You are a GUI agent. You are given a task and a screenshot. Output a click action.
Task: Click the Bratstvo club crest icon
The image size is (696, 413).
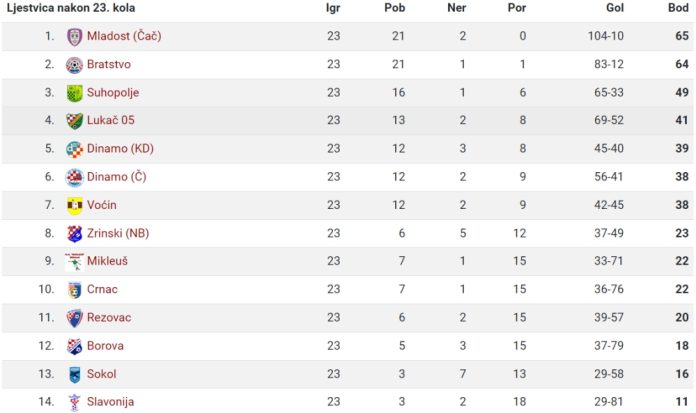point(75,65)
